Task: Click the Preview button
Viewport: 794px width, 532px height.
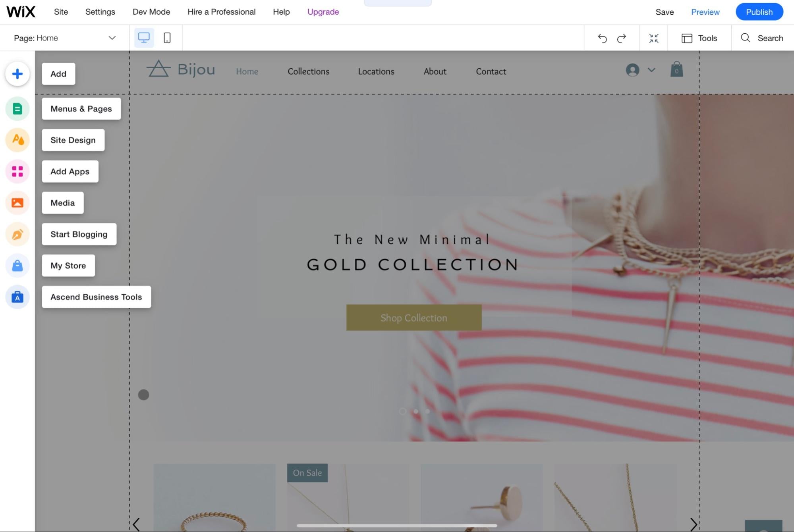Action: (x=705, y=11)
